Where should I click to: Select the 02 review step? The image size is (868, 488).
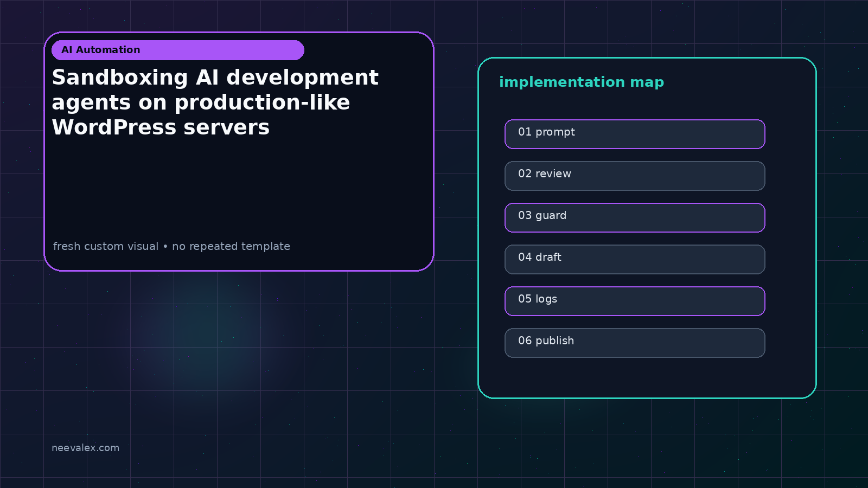tap(635, 176)
